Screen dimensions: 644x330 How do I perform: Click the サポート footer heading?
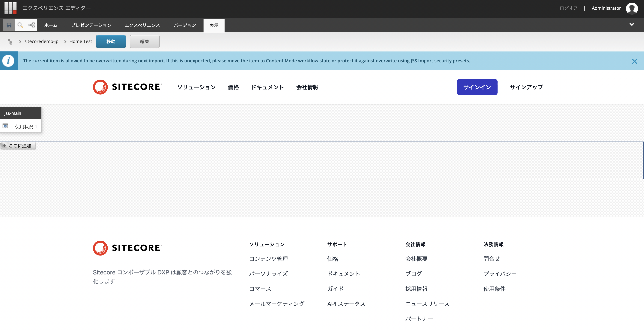click(x=337, y=244)
